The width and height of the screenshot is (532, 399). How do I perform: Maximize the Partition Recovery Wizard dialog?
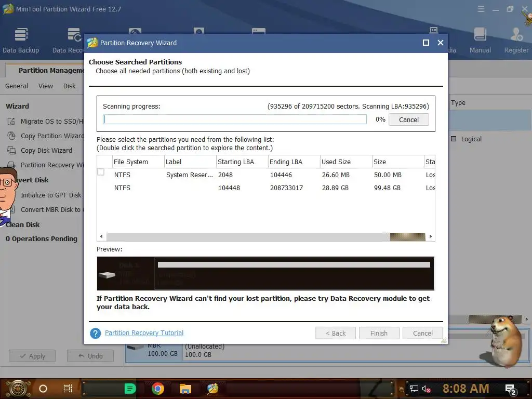pyautogui.click(x=426, y=43)
